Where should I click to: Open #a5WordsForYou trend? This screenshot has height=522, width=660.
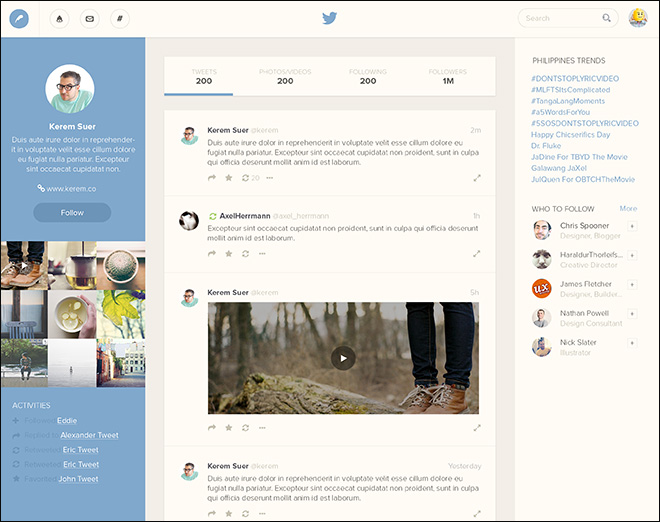click(x=560, y=112)
